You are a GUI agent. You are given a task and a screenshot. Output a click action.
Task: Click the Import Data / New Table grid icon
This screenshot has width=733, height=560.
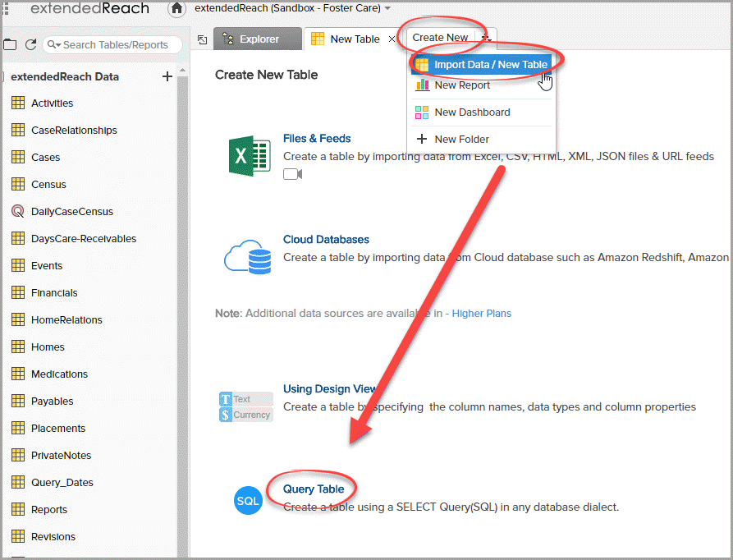tap(422, 65)
